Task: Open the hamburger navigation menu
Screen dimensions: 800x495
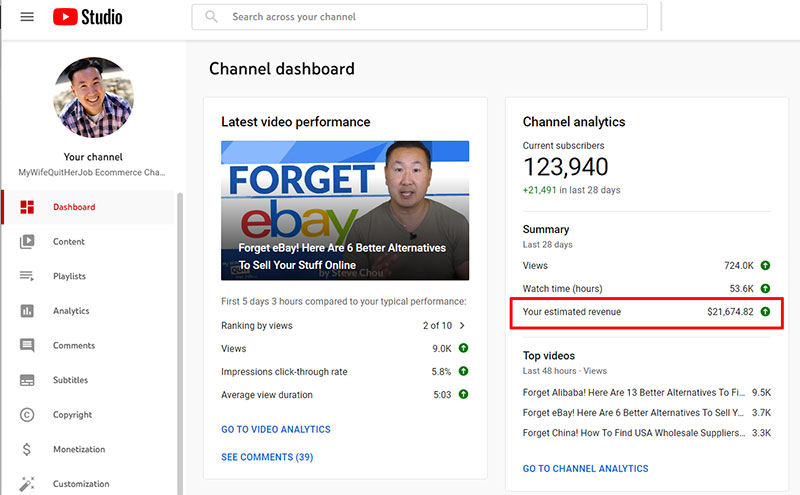Action: pos(27,17)
